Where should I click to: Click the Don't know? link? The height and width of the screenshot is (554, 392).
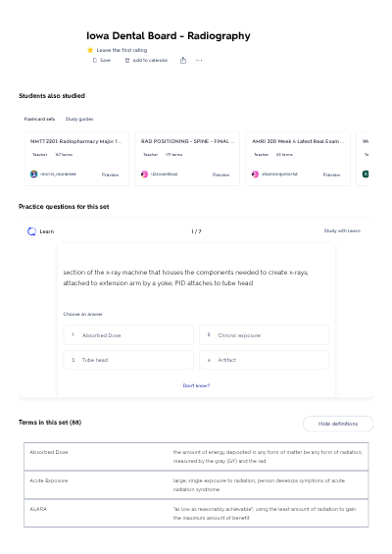pos(196,385)
